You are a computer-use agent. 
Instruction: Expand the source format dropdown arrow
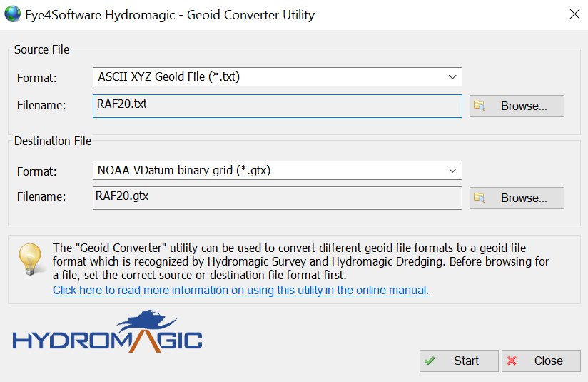point(452,77)
